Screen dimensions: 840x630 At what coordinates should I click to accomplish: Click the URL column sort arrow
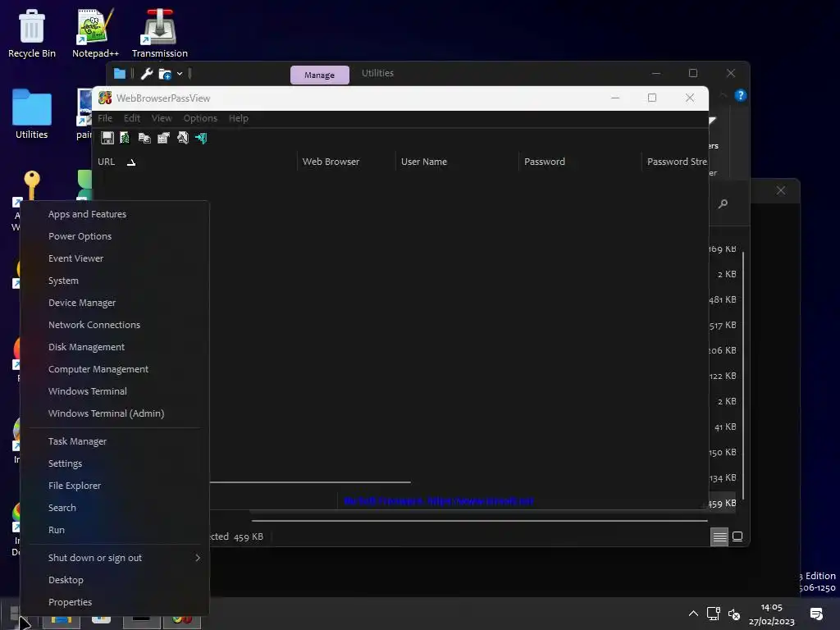(x=131, y=162)
